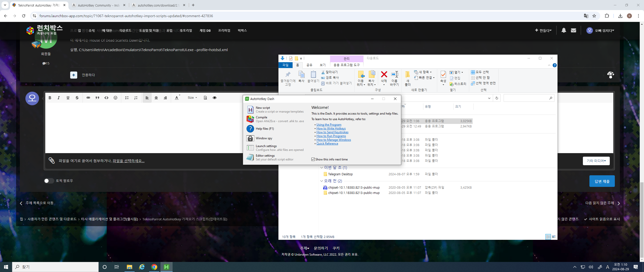
Task: Switch Explorer to large icons view
Action: click(x=554, y=237)
